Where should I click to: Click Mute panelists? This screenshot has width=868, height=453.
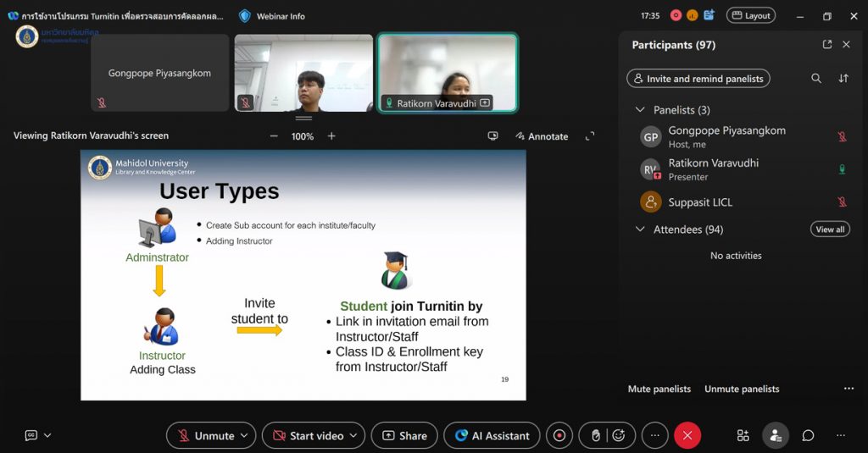659,389
